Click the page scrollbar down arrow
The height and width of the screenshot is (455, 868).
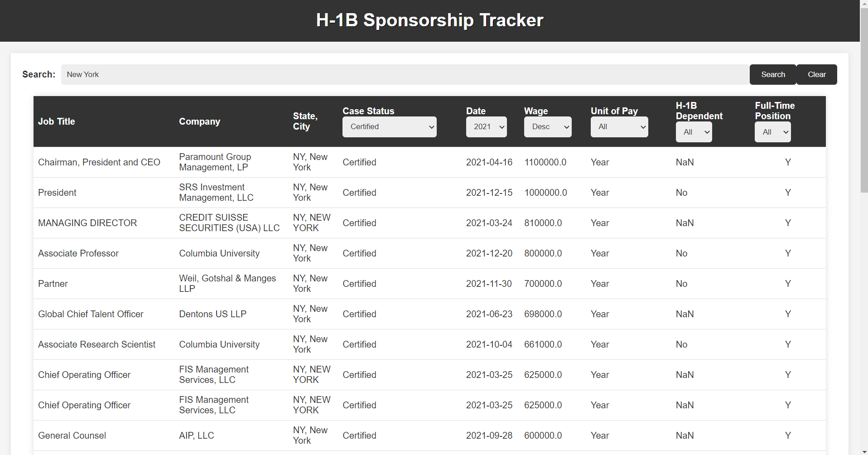click(x=864, y=451)
